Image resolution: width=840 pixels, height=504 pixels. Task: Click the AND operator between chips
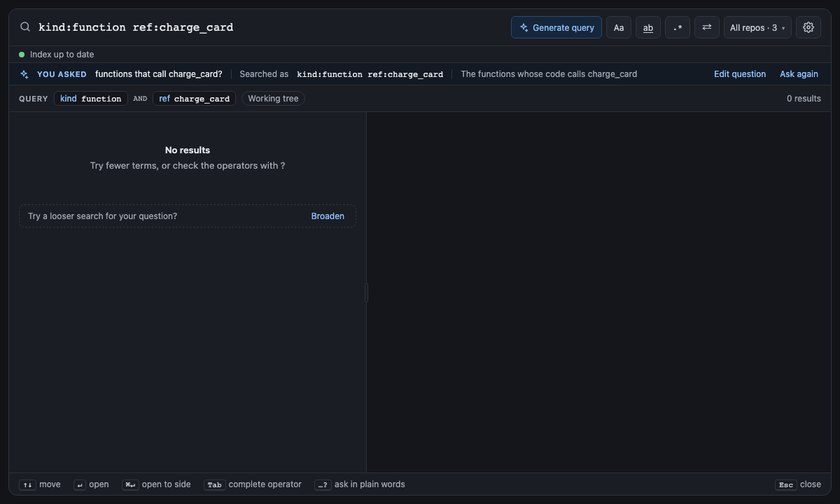140,99
